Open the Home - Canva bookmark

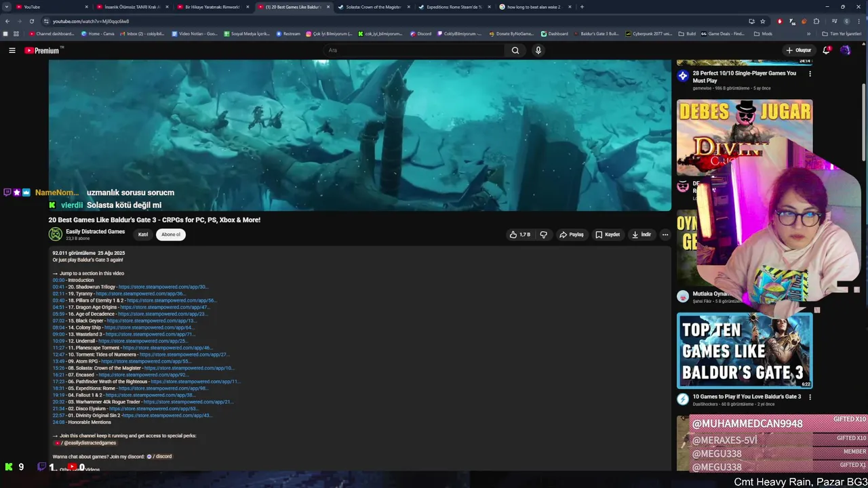click(98, 34)
